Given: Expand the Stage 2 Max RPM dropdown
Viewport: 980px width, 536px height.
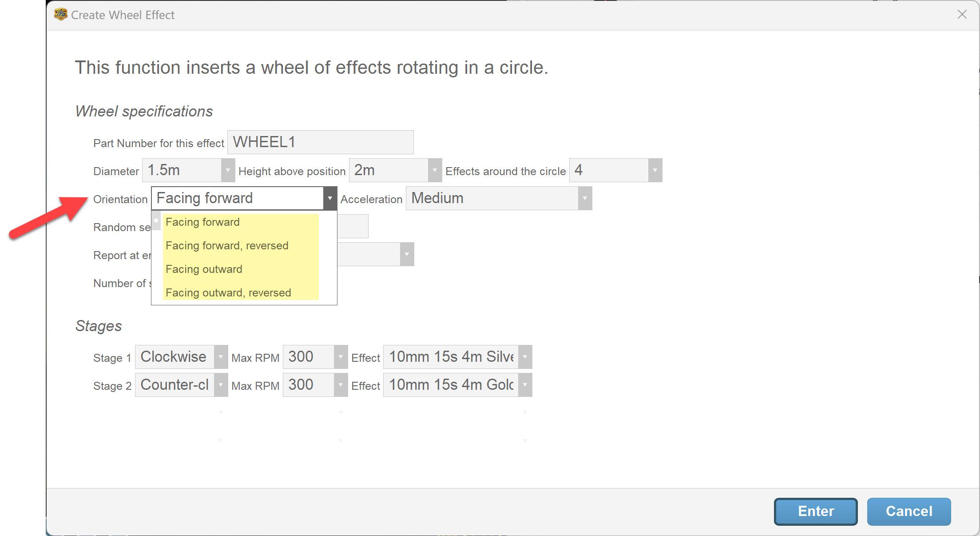Looking at the screenshot, I should point(340,385).
